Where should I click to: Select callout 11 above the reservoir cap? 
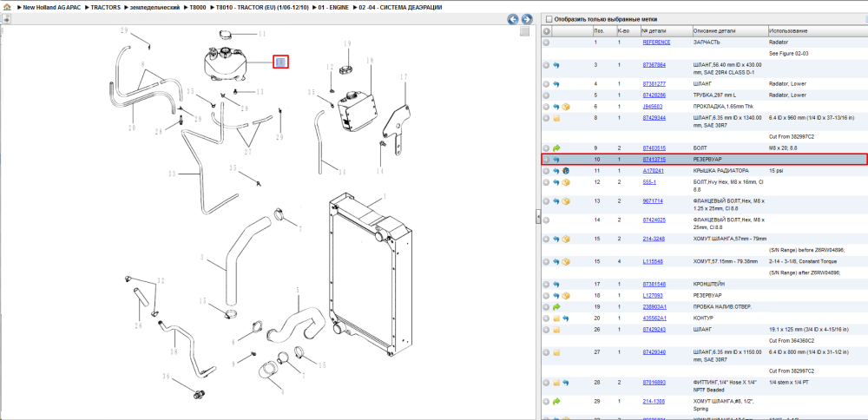coord(262,34)
